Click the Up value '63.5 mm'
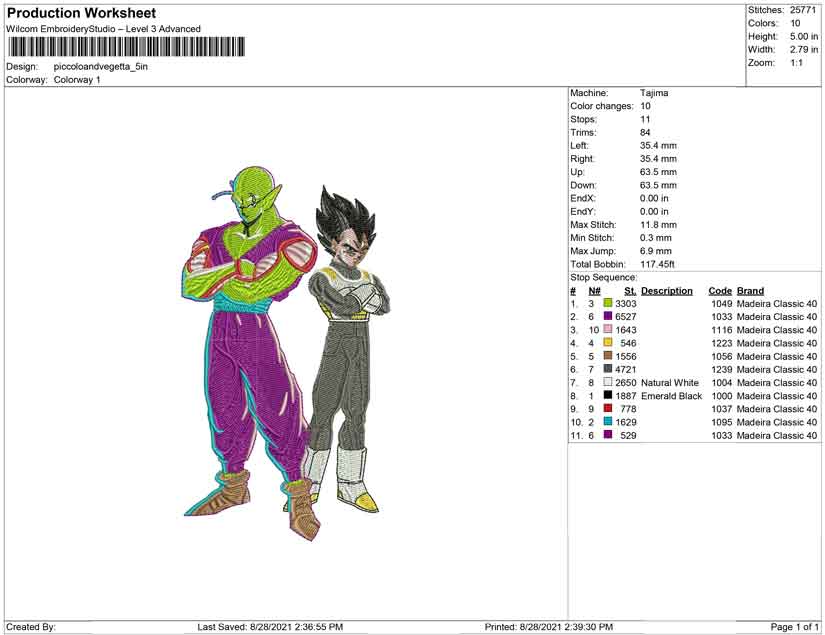This screenshot has height=635, width=825. pos(658,172)
